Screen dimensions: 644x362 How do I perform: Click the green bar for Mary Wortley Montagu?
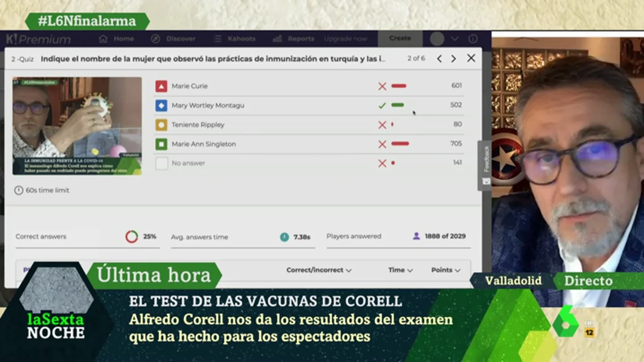click(398, 105)
